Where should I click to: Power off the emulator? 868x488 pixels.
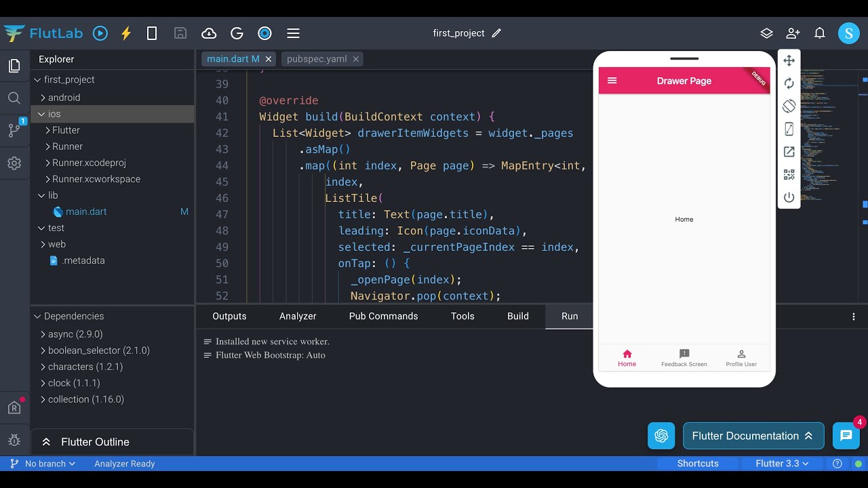[x=789, y=197]
